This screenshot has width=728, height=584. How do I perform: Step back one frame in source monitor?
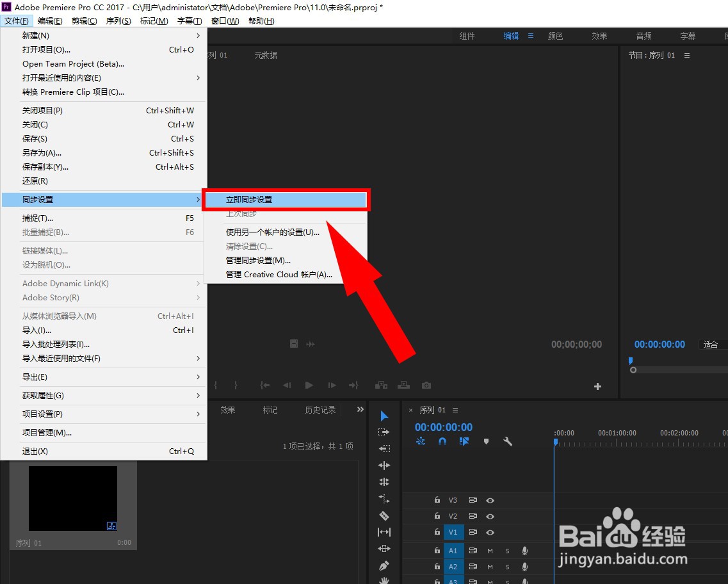pyautogui.click(x=287, y=385)
